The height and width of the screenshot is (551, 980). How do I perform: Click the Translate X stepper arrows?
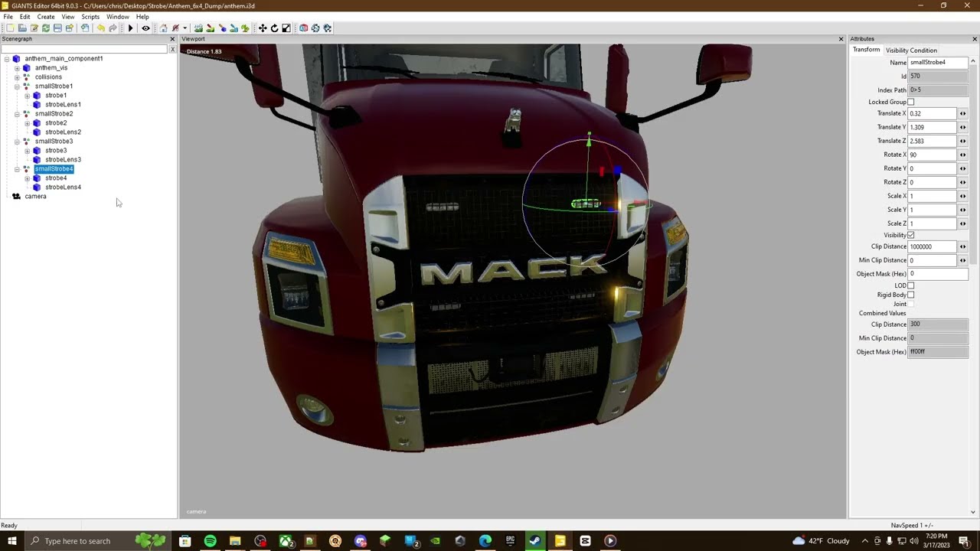tap(962, 113)
